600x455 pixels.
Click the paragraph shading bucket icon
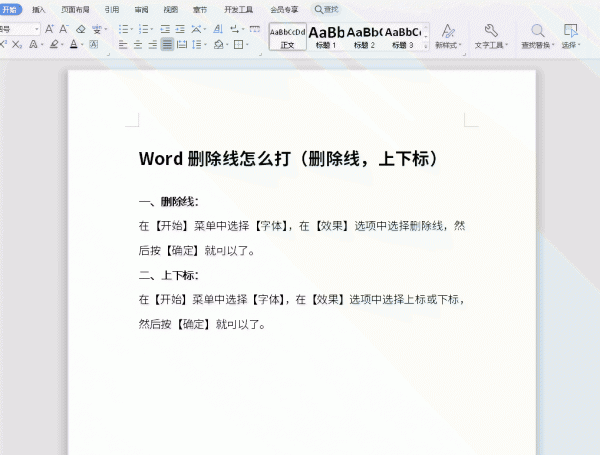coord(218,45)
